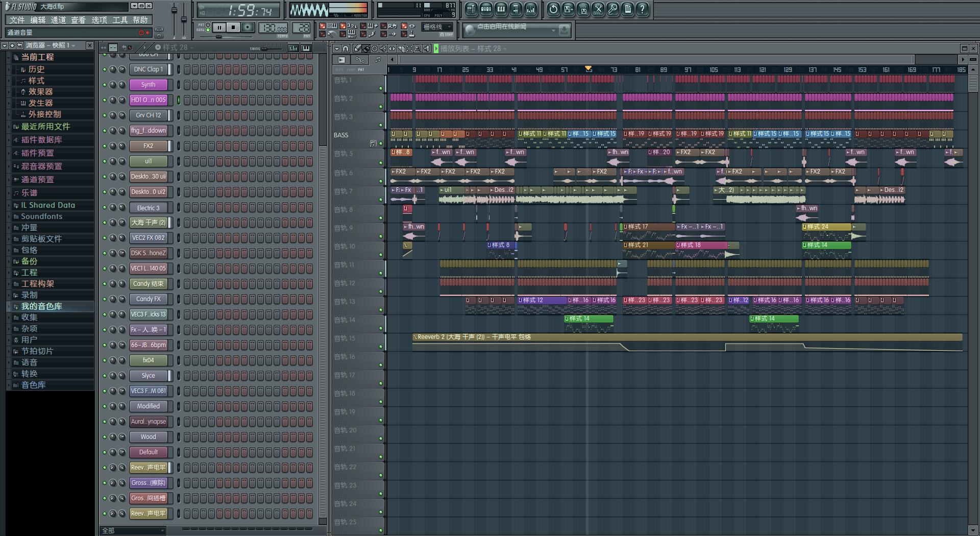Select the playlist slip tool
Image resolution: width=980 pixels, height=536 pixels.
pyautogui.click(x=392, y=48)
